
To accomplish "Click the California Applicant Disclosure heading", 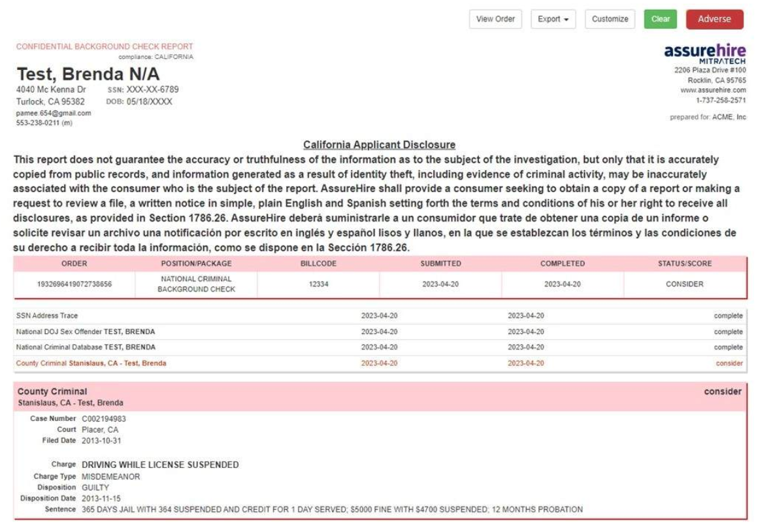I will click(x=379, y=145).
